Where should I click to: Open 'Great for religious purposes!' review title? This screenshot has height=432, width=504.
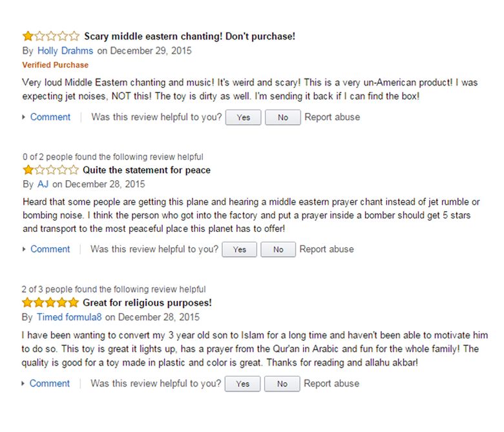147,303
